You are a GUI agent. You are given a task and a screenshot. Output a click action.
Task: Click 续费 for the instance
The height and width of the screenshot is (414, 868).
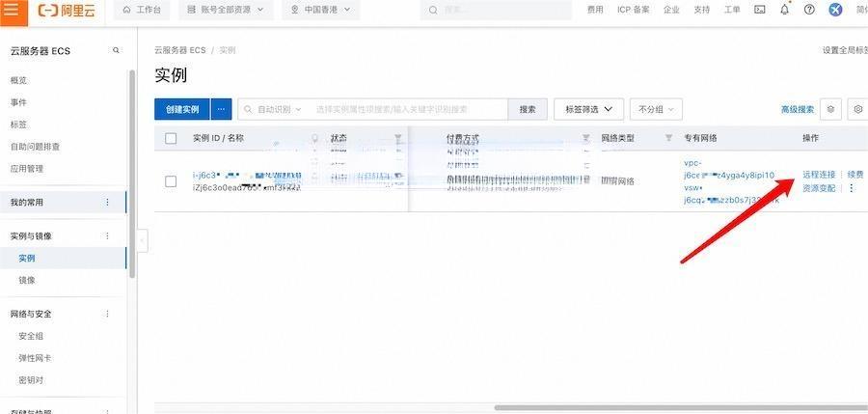coord(855,175)
